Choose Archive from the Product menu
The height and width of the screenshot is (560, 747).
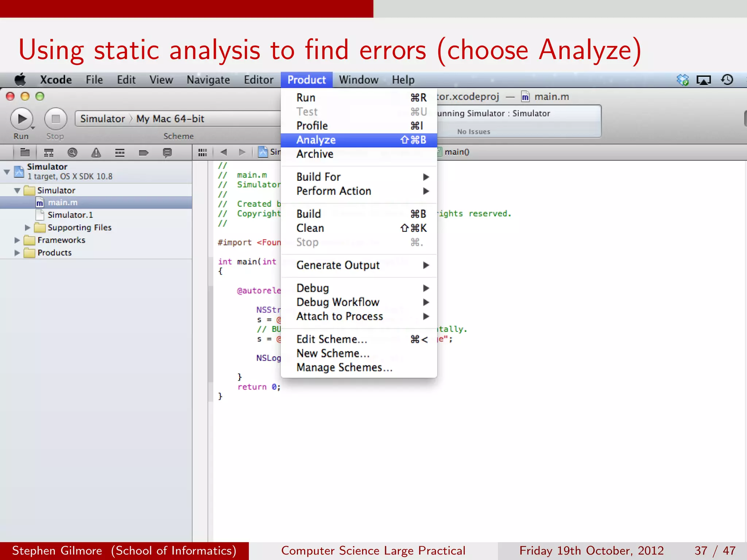coord(359,154)
